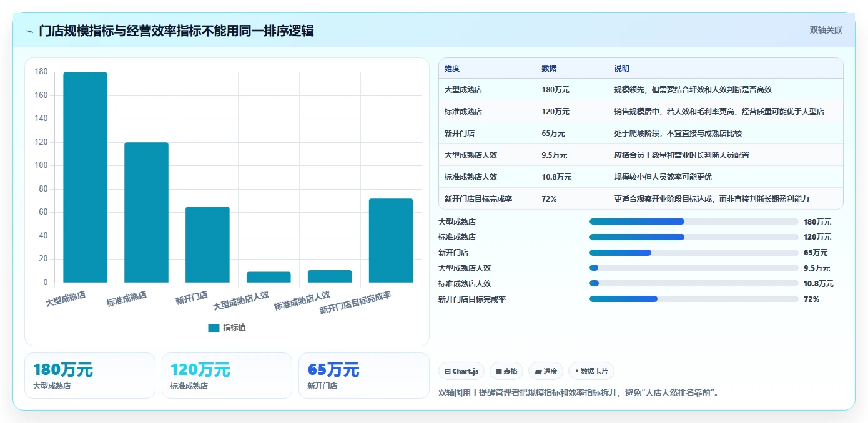Click the 大型成熟店人效 bar in the chart
The height and width of the screenshot is (423, 868).
pos(269,277)
